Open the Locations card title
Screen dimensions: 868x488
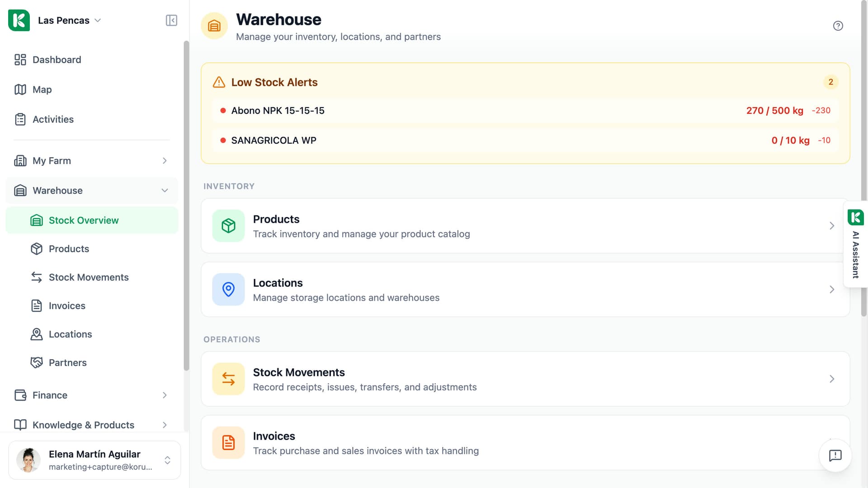(x=278, y=283)
